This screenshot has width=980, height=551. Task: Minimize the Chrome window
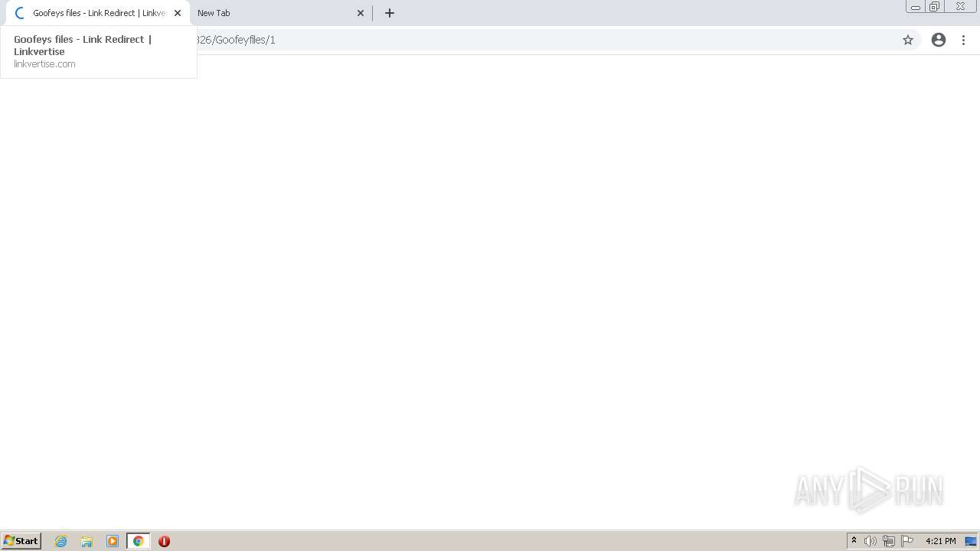(x=916, y=7)
